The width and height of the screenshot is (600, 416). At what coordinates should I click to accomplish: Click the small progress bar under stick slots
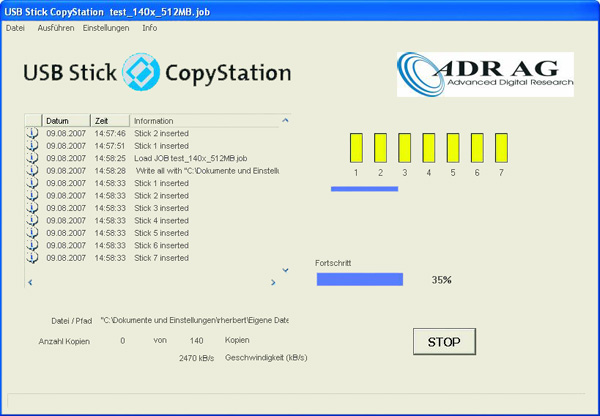[364, 189]
